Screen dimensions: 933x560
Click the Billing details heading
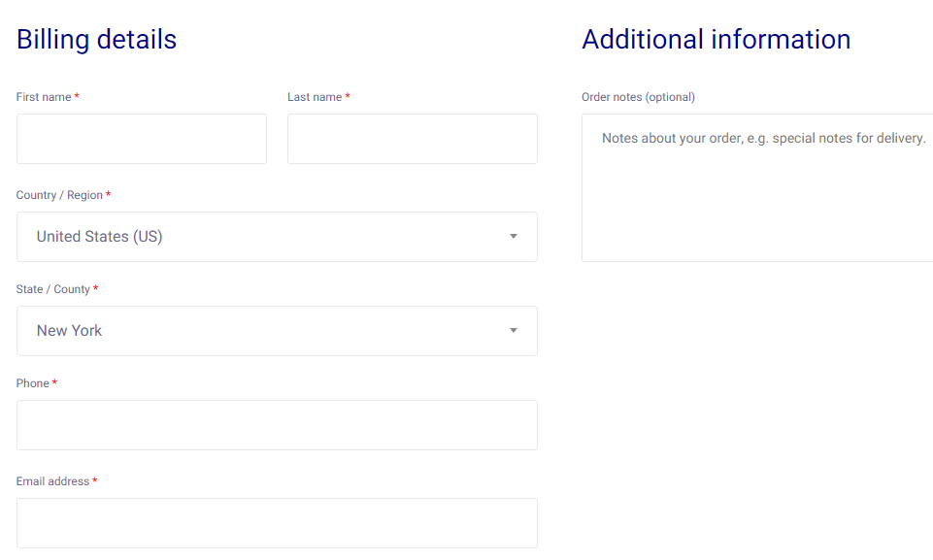pos(96,40)
